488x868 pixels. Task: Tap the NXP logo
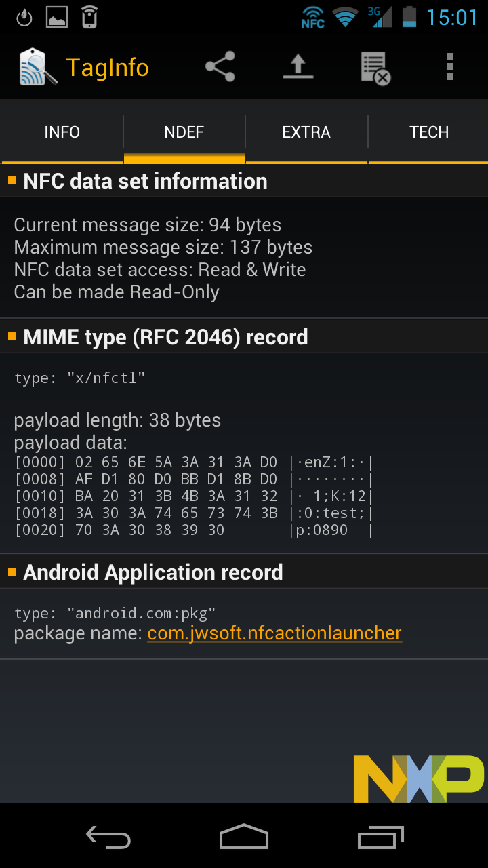click(418, 778)
